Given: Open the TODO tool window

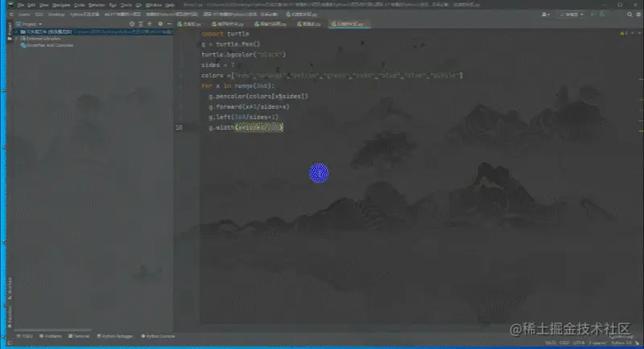Looking at the screenshot, I should [x=24, y=336].
